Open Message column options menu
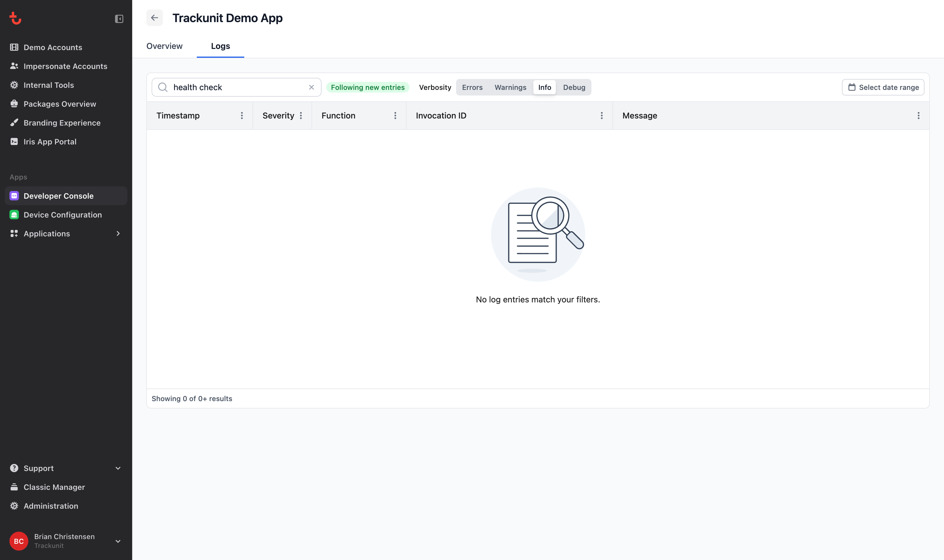 (919, 116)
